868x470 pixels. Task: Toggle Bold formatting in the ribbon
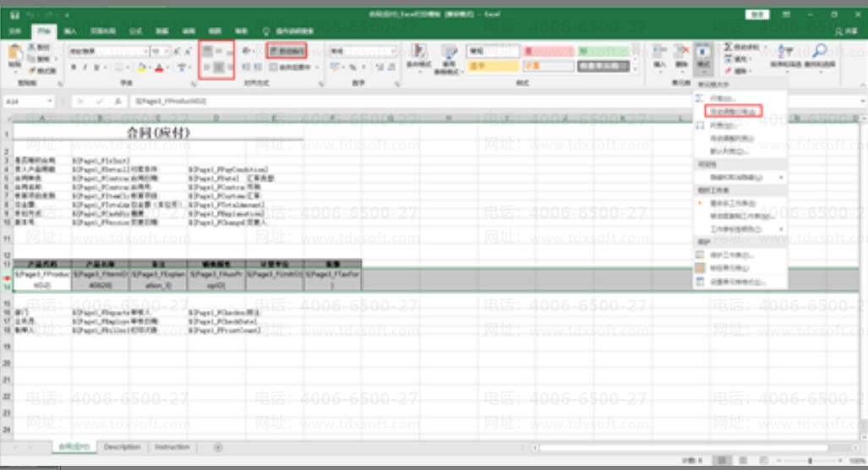click(x=74, y=68)
